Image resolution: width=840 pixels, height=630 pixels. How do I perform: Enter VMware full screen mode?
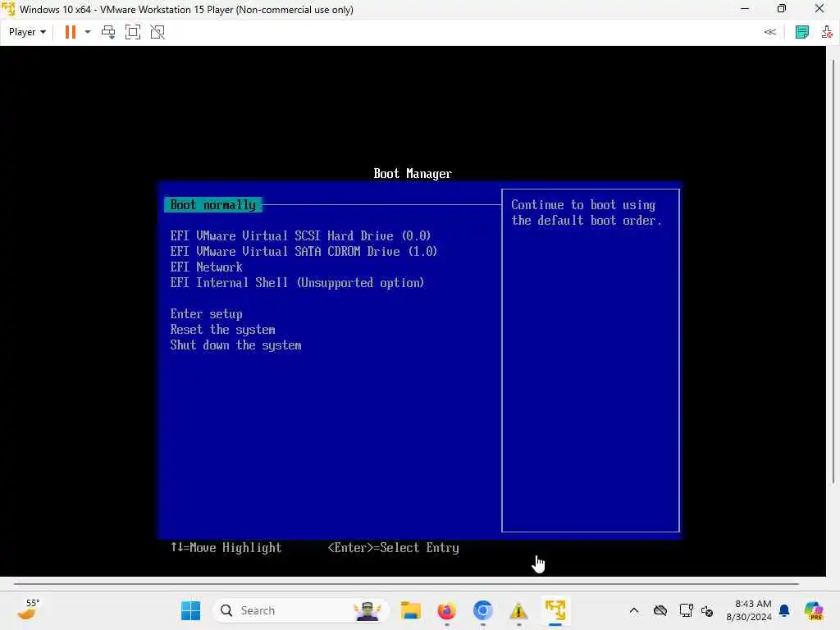(132, 32)
